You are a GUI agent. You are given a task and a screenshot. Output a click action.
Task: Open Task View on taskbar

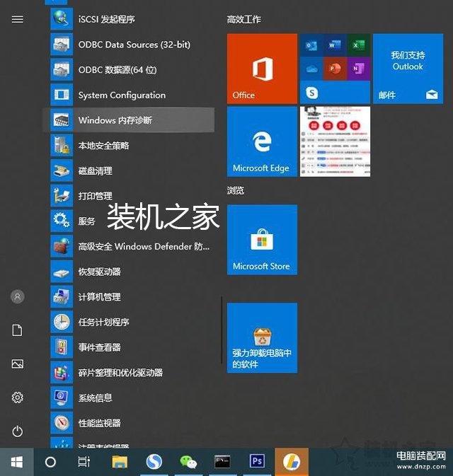(84, 462)
